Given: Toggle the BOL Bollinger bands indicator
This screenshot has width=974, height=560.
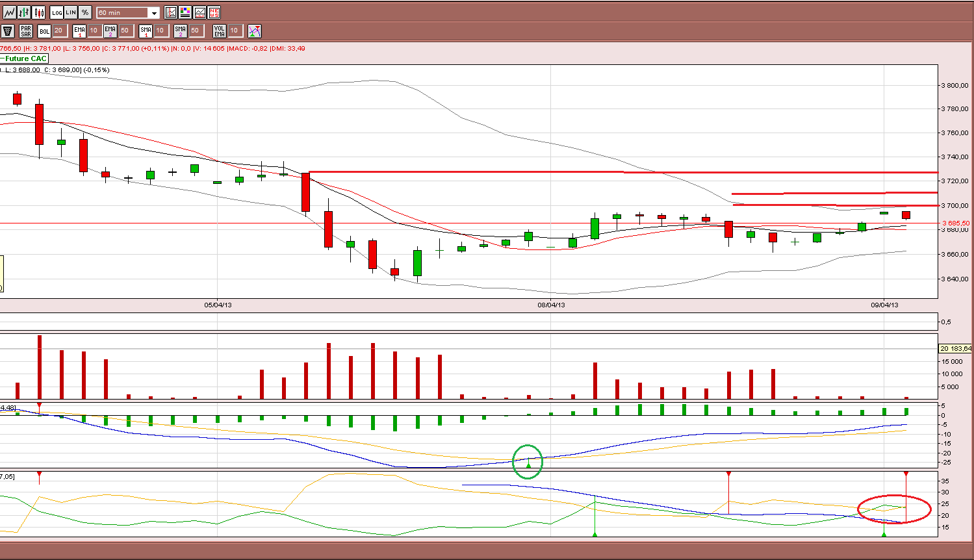Looking at the screenshot, I should point(44,31).
